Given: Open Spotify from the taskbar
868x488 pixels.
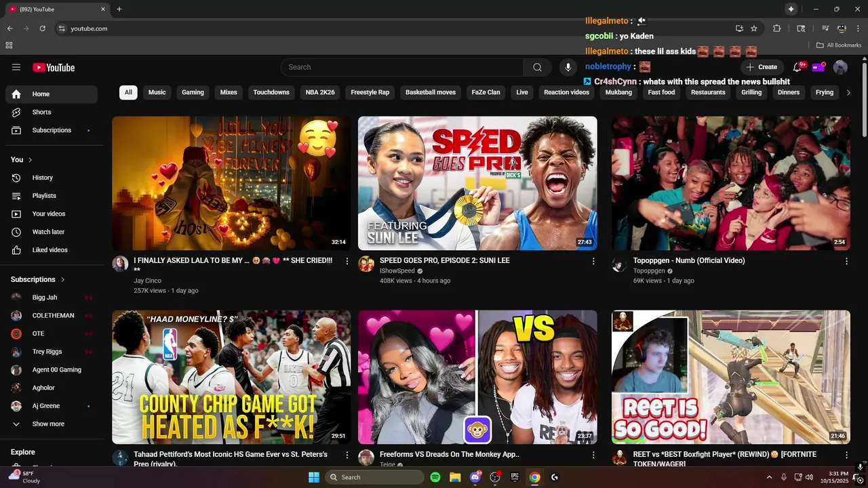Looking at the screenshot, I should [x=435, y=477].
